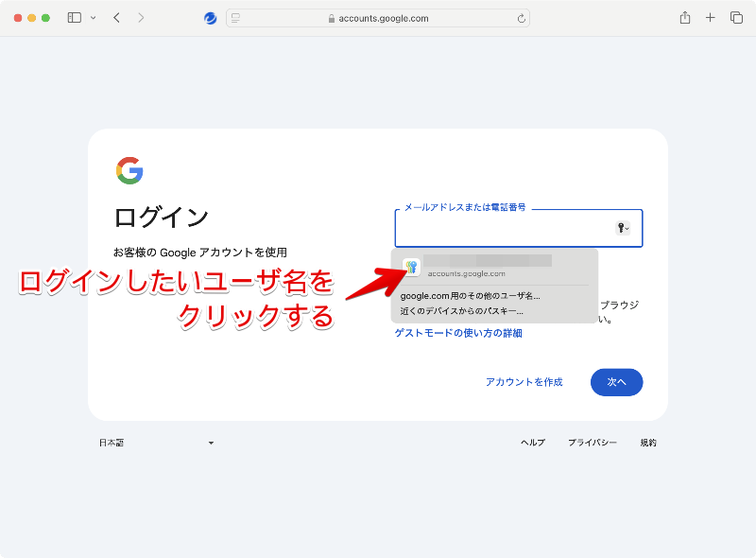
Task: Go back to the previous page
Action: pos(116,18)
